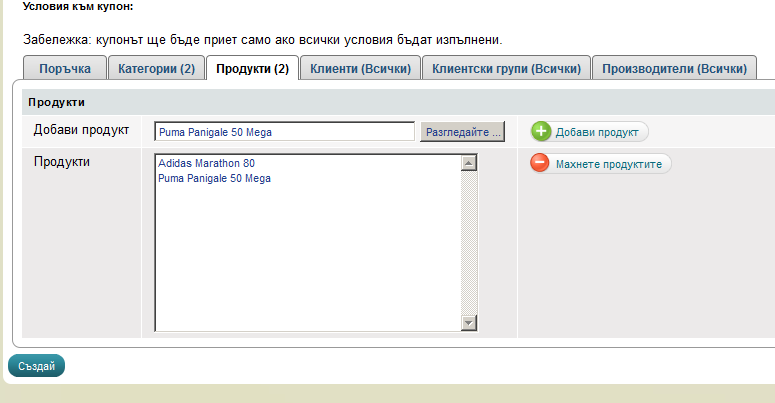Screen dimensions: 775x403
Task: Click the product list scroll-down arrow
Action: (x=469, y=322)
